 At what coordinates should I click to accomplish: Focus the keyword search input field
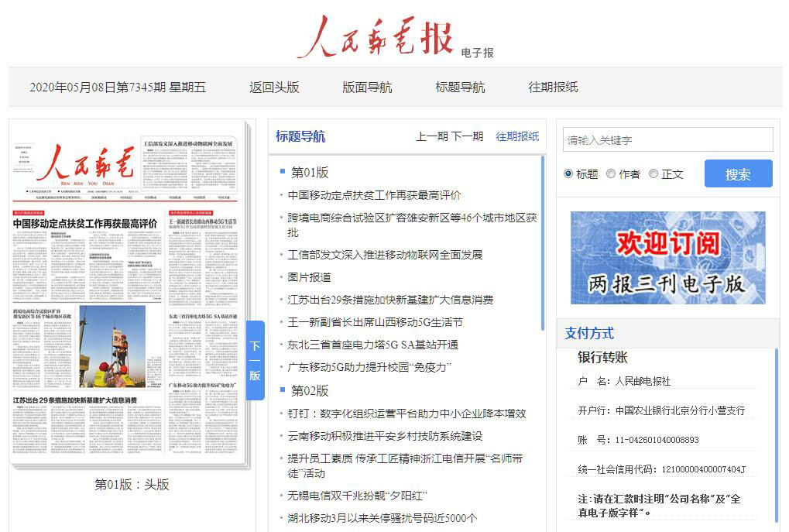pos(667,140)
